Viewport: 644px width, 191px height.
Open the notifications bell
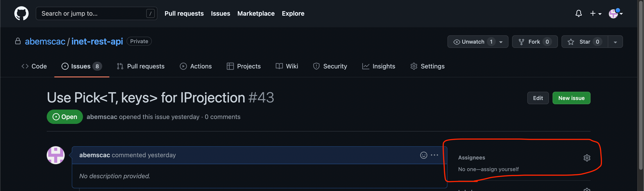click(578, 13)
